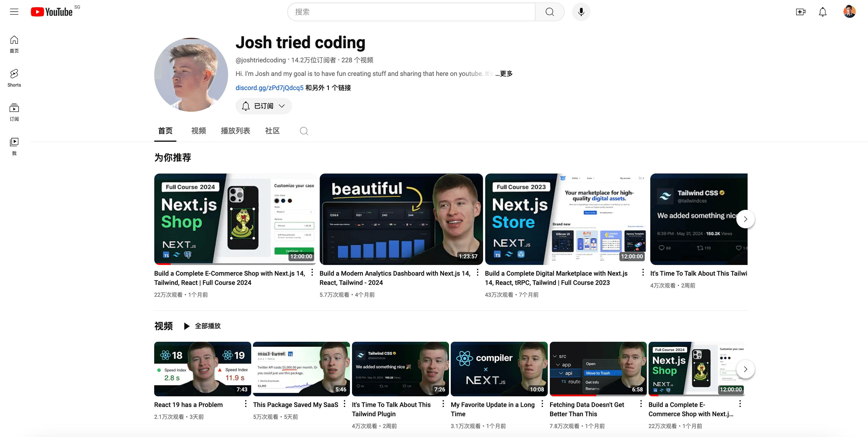Switch to the 首页 tab
The image size is (868, 437).
tap(165, 131)
